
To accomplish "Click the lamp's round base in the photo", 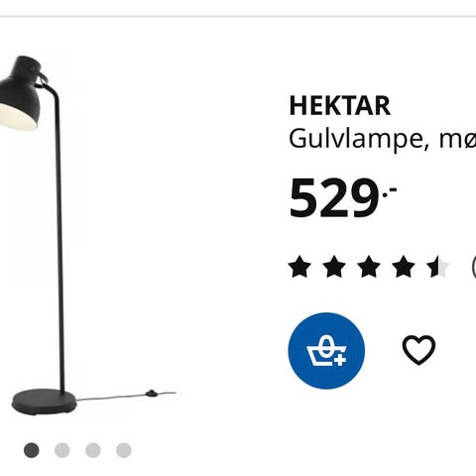I will pos(45,402).
